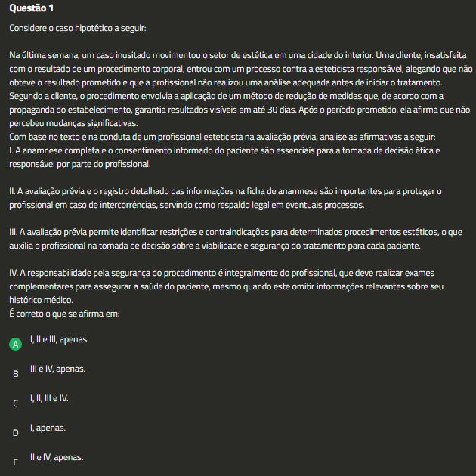Mark answer letter D
Image resolution: width=476 pixels, height=476 pixels.
click(x=16, y=432)
